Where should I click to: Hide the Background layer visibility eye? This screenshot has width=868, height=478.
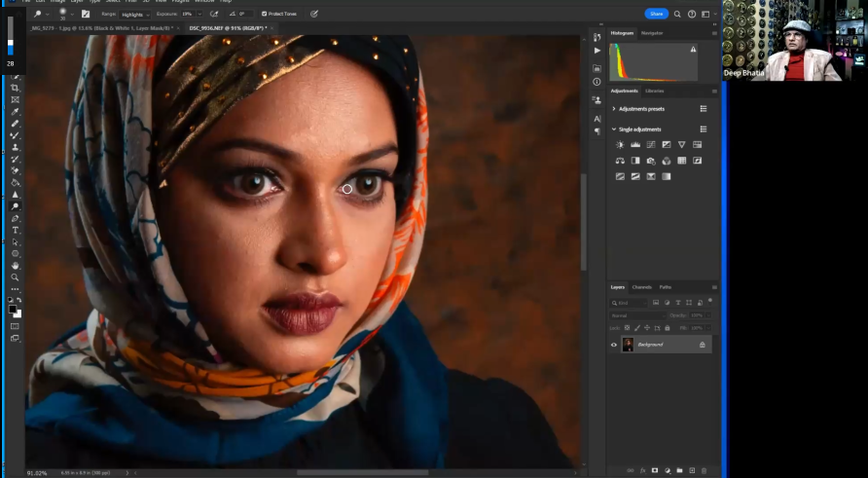[614, 345]
